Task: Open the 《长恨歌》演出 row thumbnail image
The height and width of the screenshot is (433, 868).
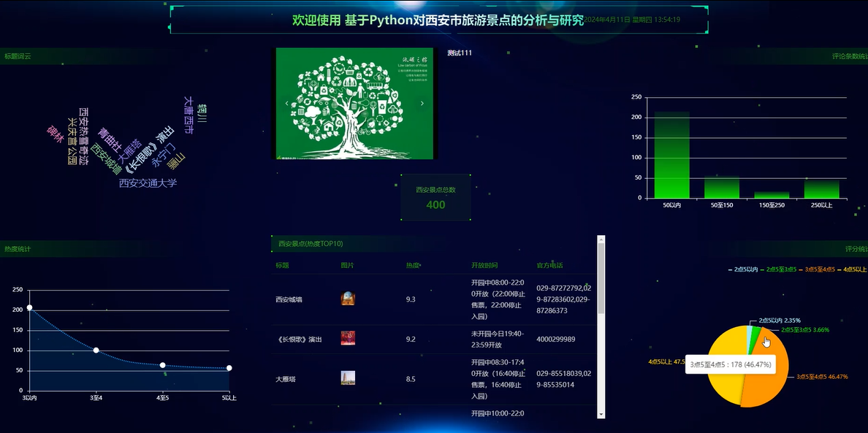Action: point(348,338)
